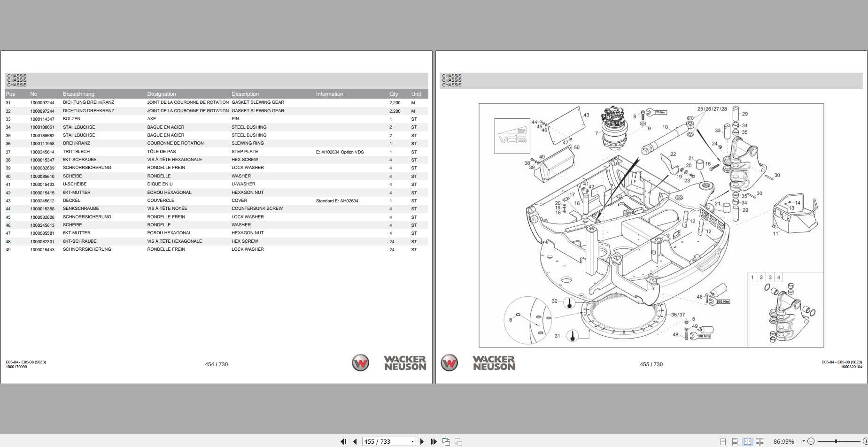Click document code 1000320104 in footer
Screen dimensions: 868x447
click(852, 367)
